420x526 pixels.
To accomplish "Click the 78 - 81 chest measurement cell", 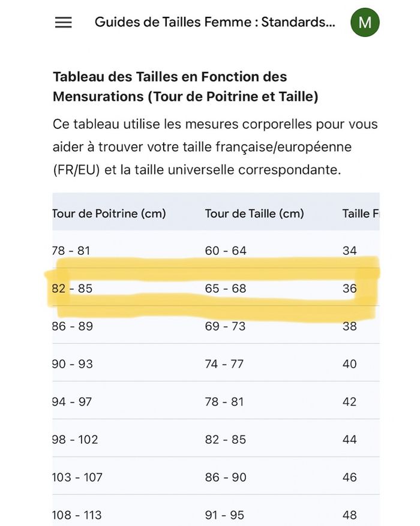I will click(x=71, y=251).
